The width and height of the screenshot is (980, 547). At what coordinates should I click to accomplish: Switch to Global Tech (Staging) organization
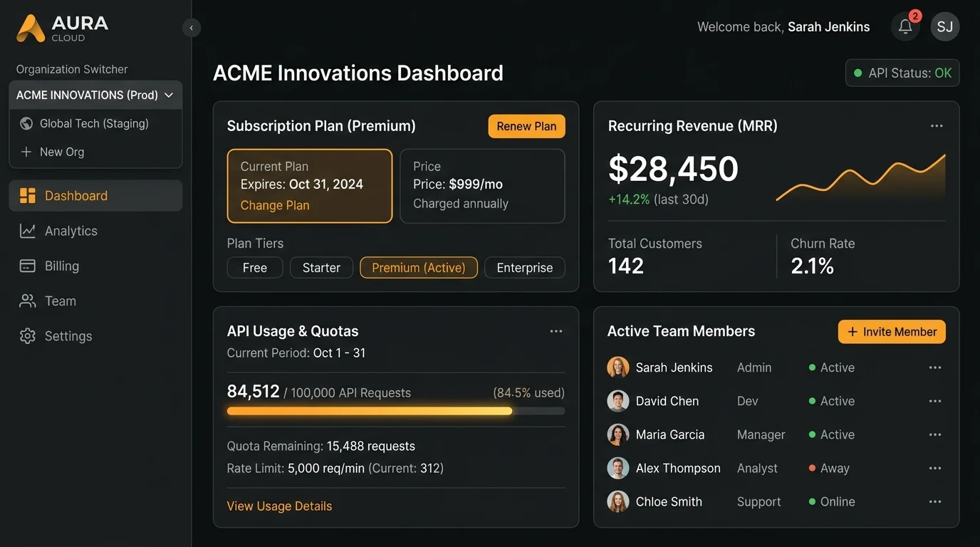pos(95,123)
